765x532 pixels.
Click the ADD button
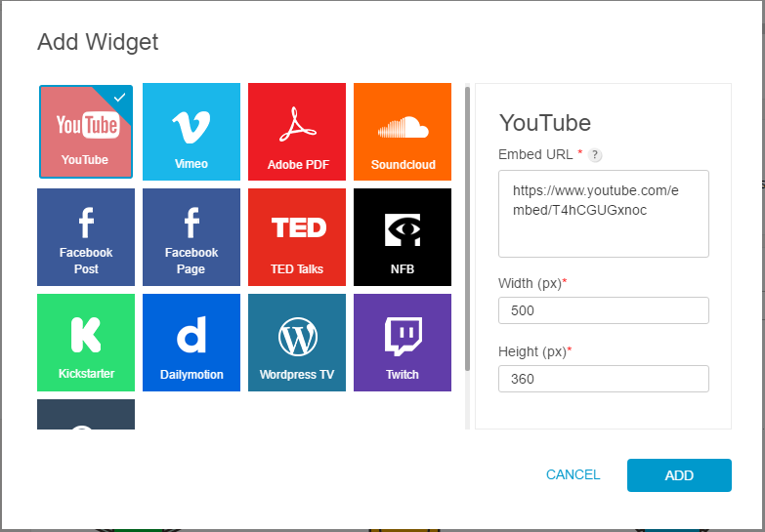tap(679, 475)
